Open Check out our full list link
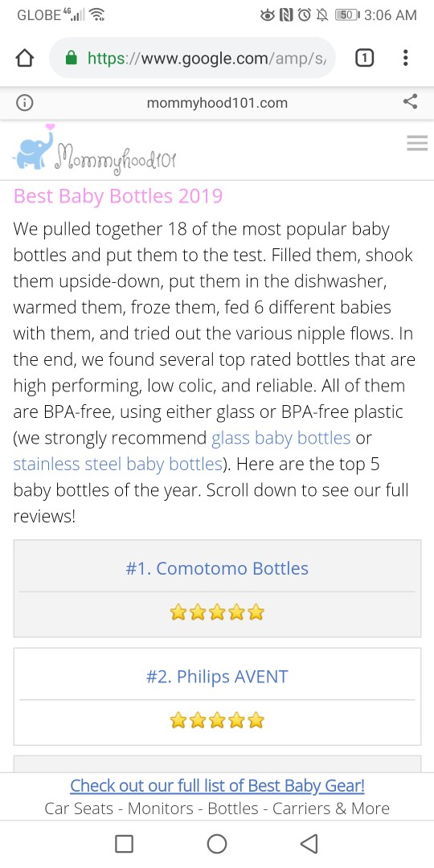 coord(217,785)
